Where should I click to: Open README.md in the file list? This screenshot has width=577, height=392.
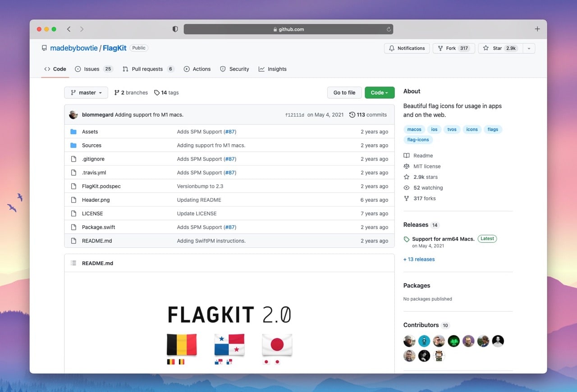point(97,241)
